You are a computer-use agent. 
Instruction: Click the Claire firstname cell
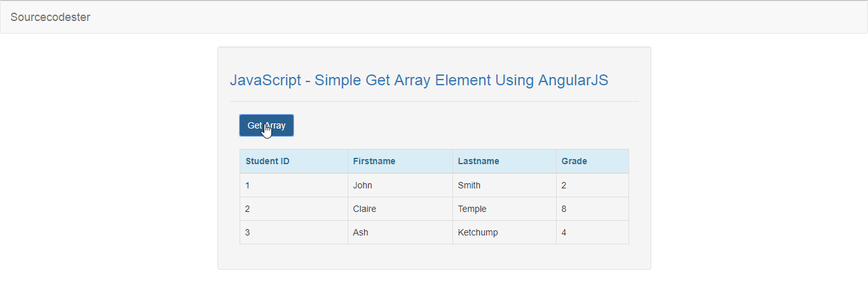point(400,209)
